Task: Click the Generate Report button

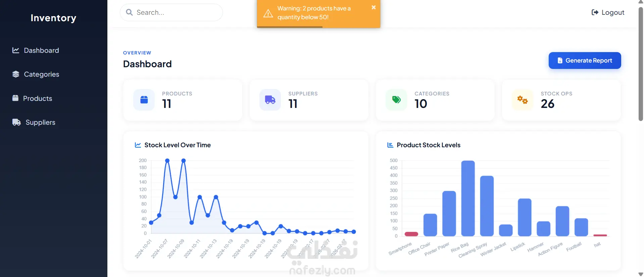Action: 585,61
